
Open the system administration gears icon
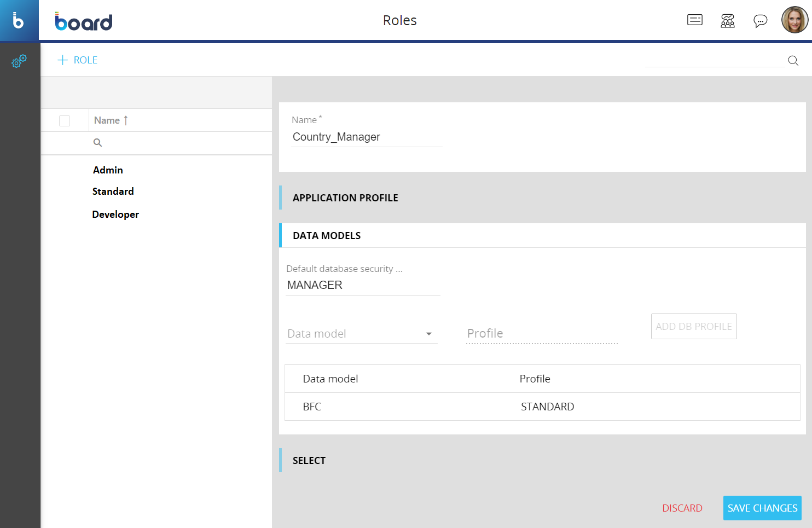click(19, 61)
